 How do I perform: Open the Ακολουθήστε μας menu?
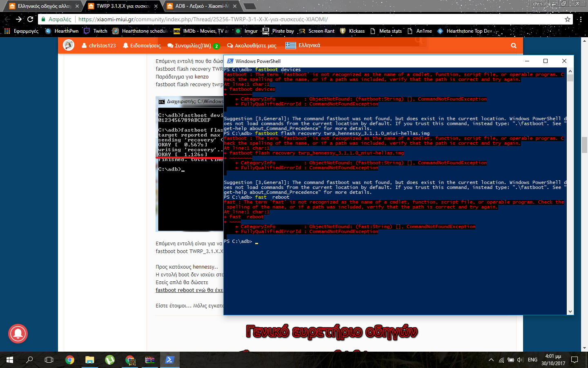tap(252, 45)
